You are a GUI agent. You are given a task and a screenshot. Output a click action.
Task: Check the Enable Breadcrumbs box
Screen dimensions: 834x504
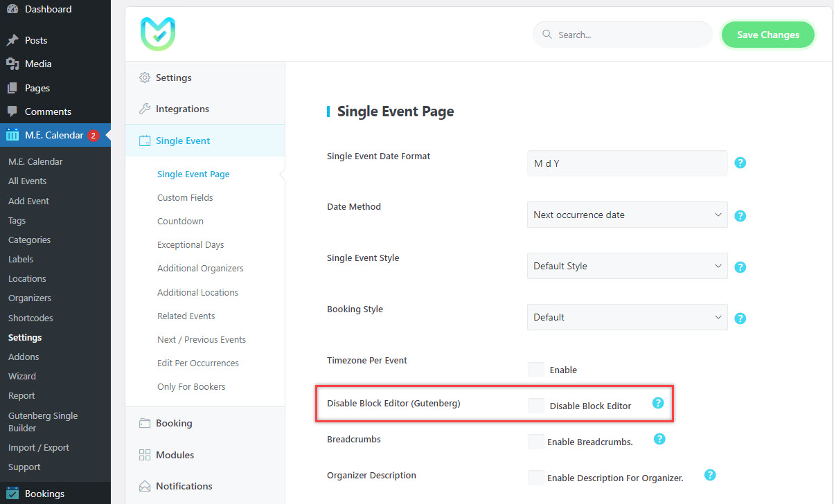click(536, 442)
